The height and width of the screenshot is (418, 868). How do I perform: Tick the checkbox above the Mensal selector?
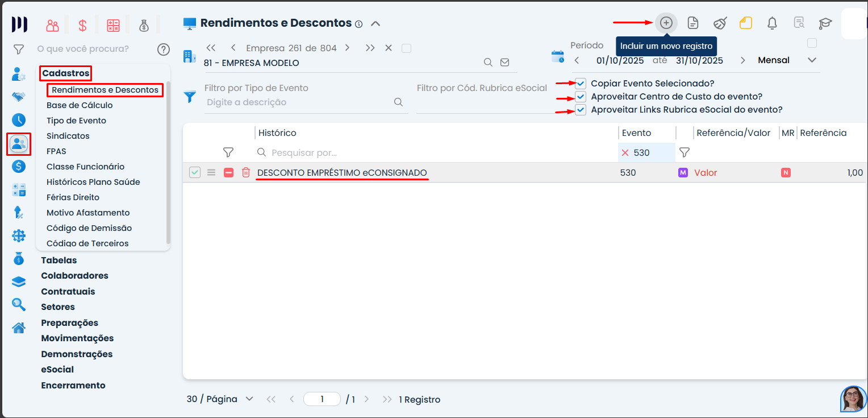click(x=812, y=43)
